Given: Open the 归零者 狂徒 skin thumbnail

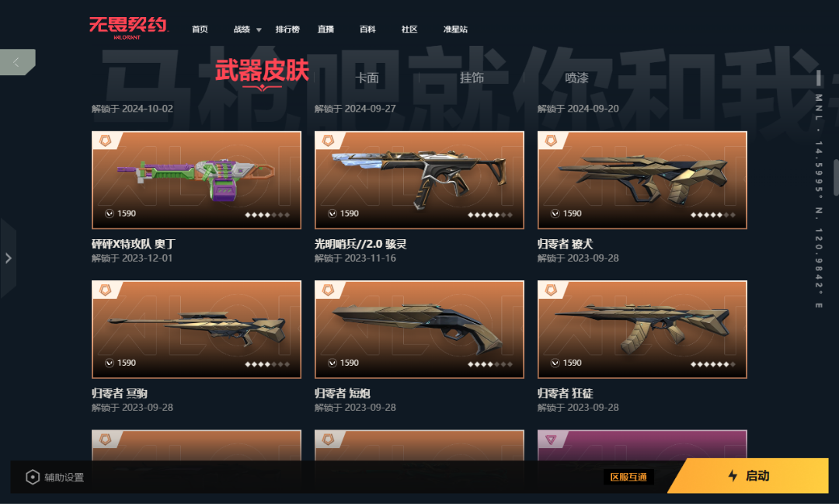Looking at the screenshot, I should [642, 329].
